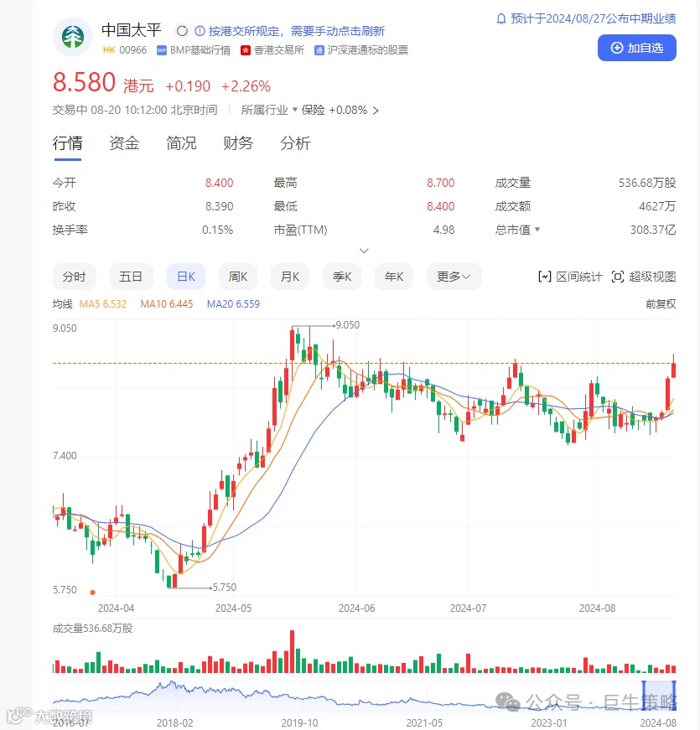Select the 五日 chart period

131,277
